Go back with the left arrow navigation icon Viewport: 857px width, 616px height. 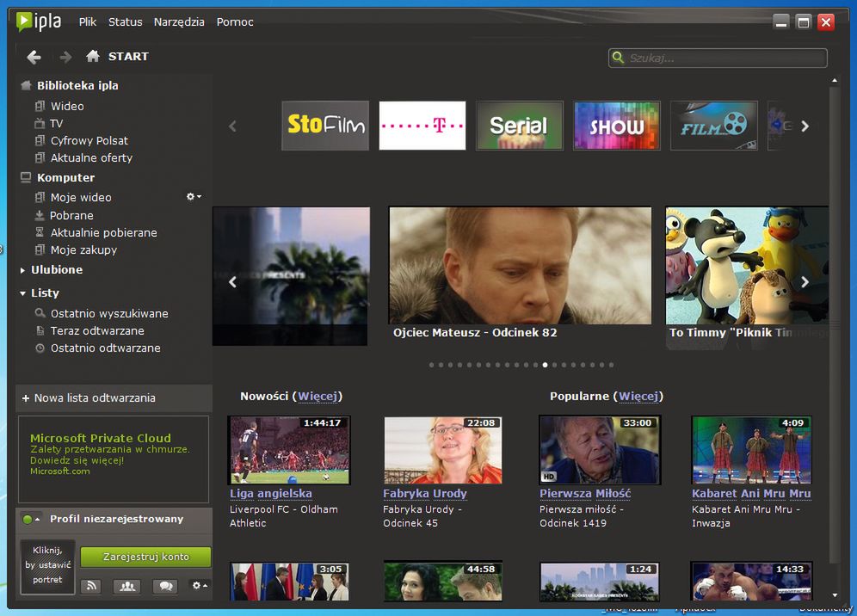[34, 57]
